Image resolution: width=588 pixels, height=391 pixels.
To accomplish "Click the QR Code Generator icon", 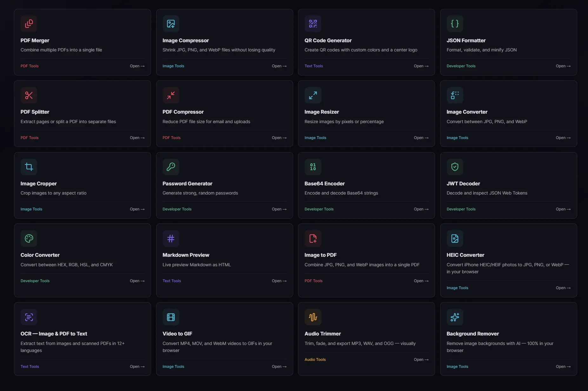I will tap(313, 23).
